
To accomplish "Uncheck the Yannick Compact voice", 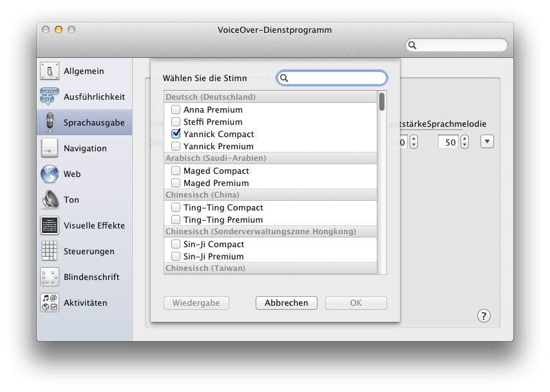I will (176, 135).
